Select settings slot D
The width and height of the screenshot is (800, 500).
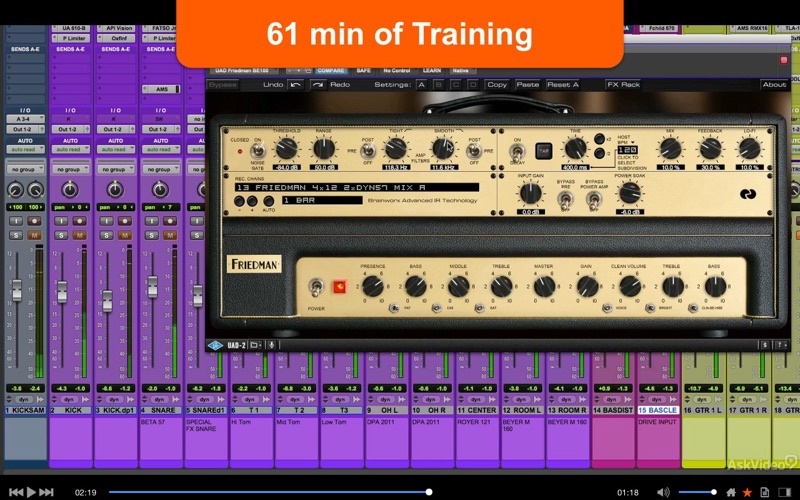(473, 85)
